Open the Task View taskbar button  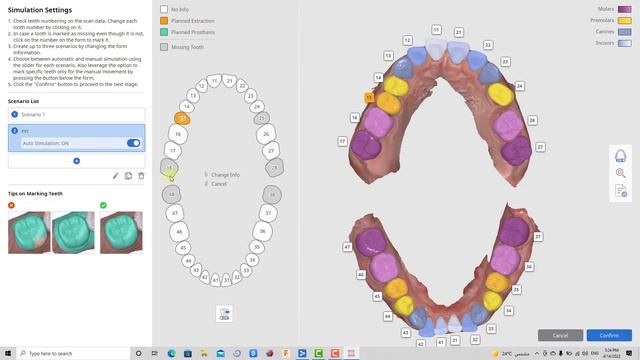(x=155, y=353)
